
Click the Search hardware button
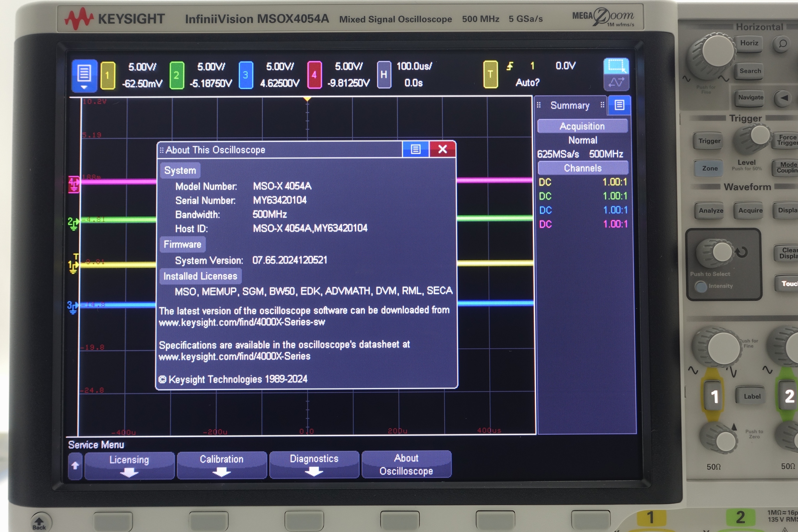pos(750,71)
